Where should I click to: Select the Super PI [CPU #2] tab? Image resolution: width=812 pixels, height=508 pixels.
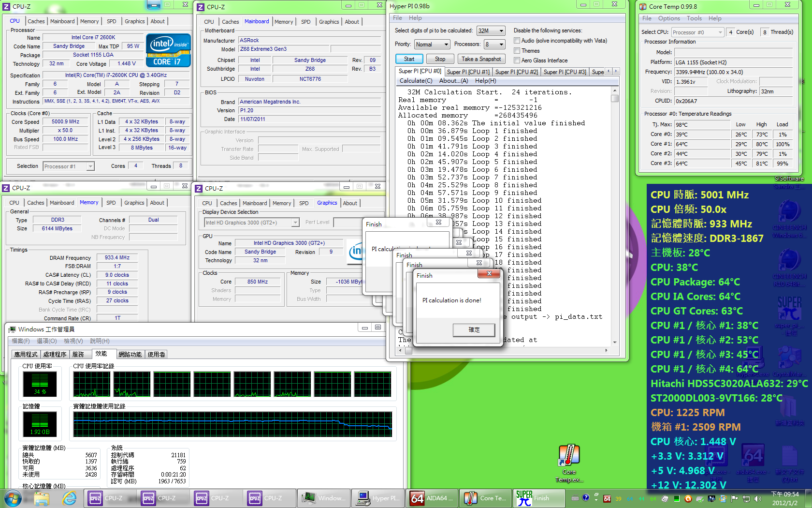pyautogui.click(x=516, y=72)
